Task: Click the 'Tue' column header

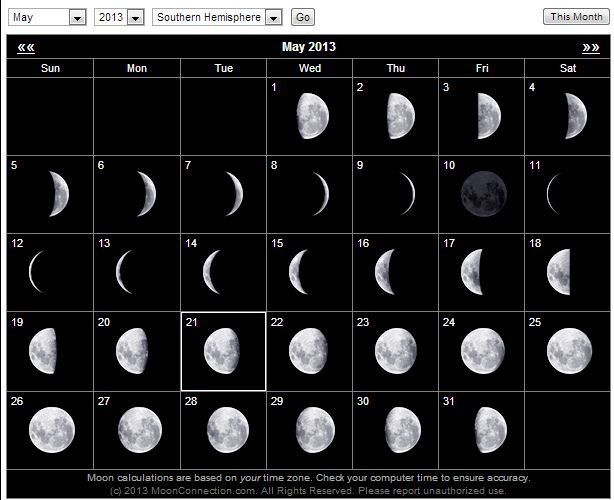Action: click(224, 68)
